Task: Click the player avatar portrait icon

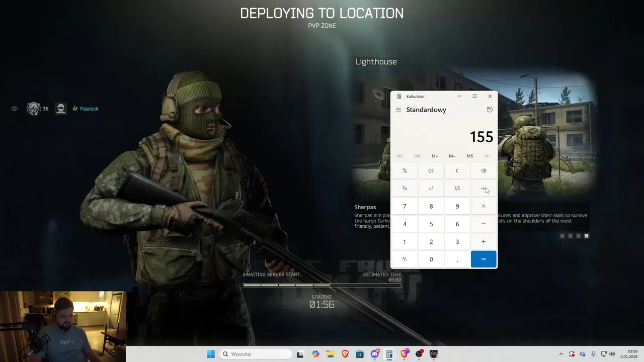Action: click(61, 109)
